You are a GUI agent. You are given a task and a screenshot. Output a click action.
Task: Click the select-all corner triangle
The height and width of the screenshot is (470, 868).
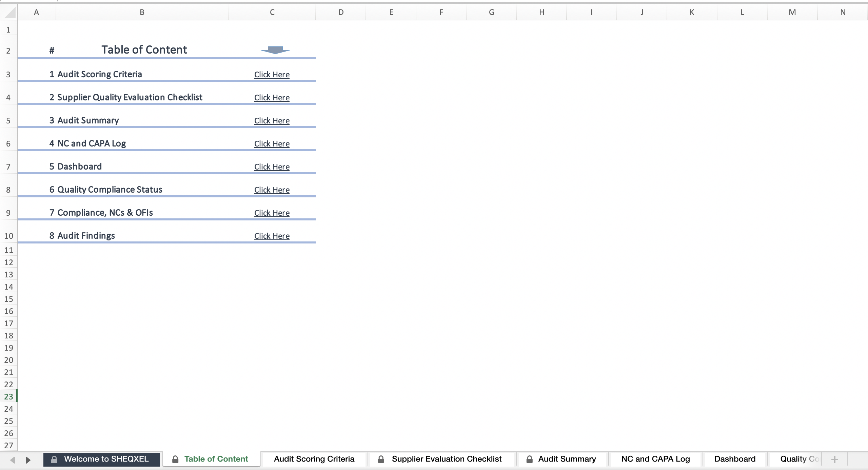(10, 13)
